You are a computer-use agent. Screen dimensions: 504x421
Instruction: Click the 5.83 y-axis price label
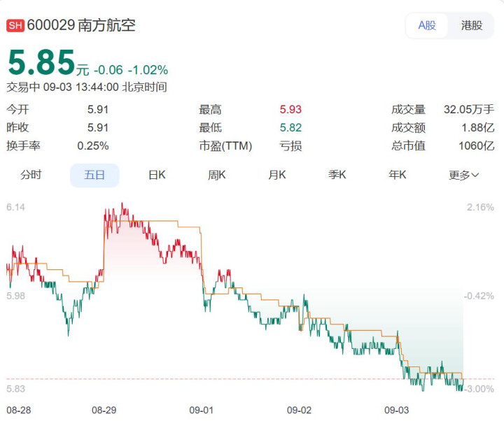pyautogui.click(x=15, y=389)
